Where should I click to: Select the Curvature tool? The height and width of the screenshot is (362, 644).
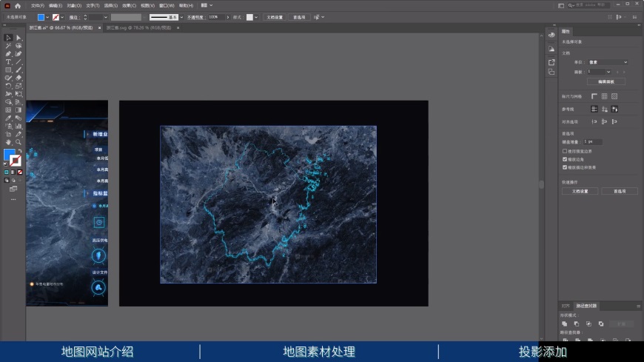(x=19, y=54)
